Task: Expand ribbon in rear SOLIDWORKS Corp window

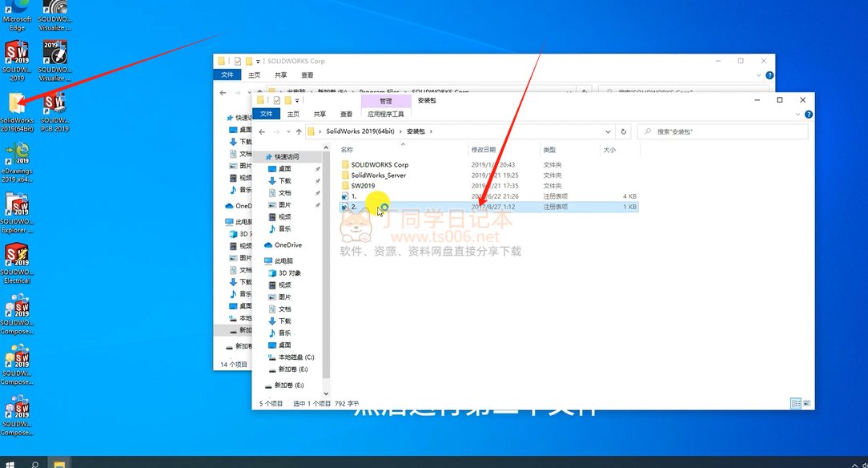Action: coord(758,75)
